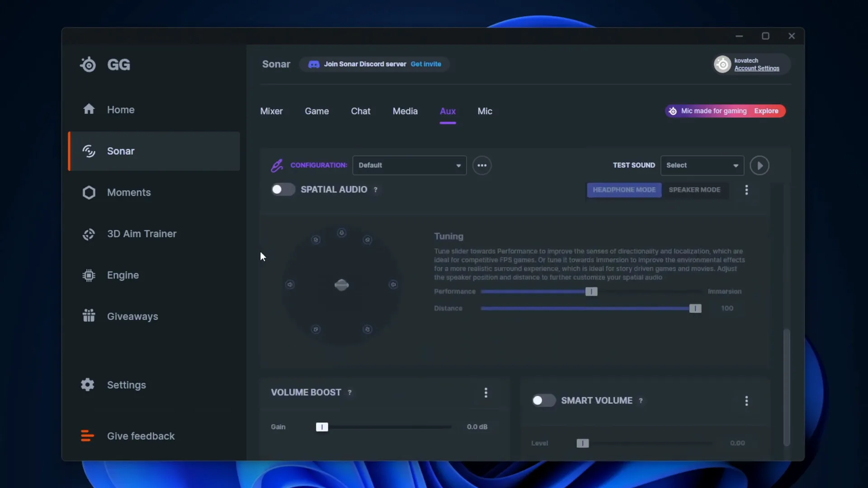Click the Discord logo icon

click(314, 64)
